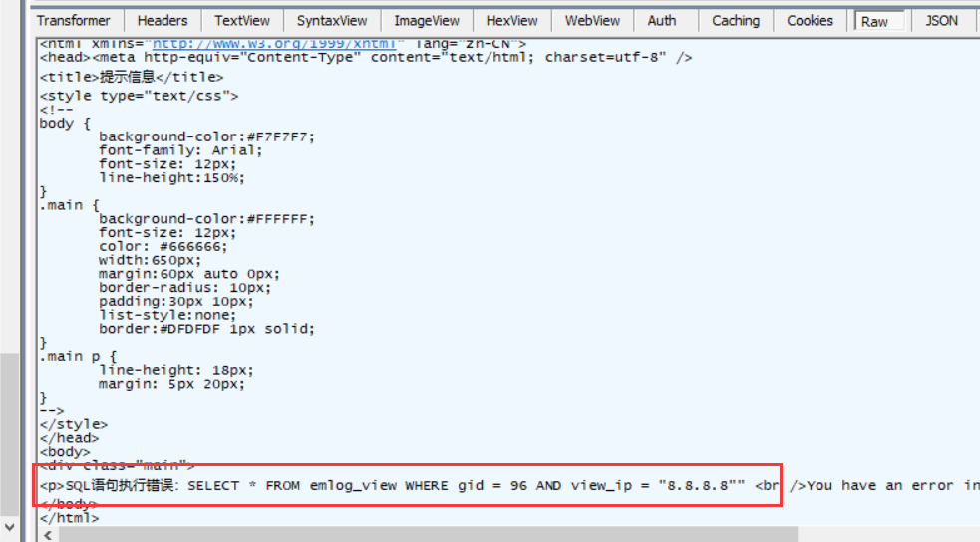
Task: Open the Auth tab
Action: (661, 20)
